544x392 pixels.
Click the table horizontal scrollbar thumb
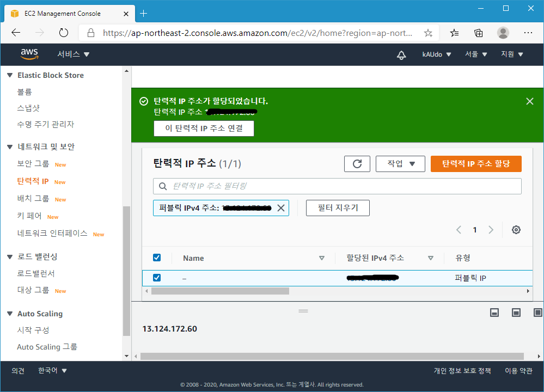tap(221, 291)
